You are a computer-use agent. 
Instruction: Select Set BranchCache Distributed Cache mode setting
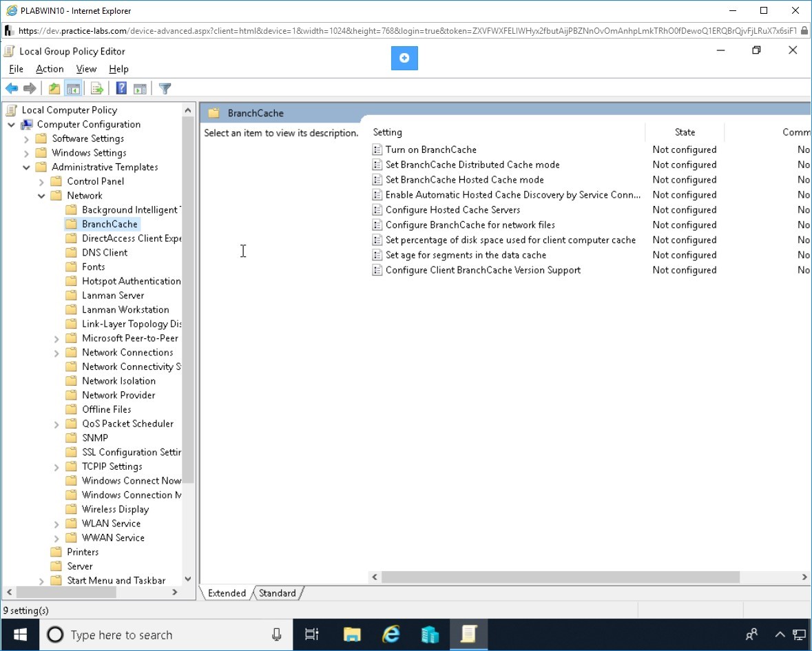coord(472,165)
